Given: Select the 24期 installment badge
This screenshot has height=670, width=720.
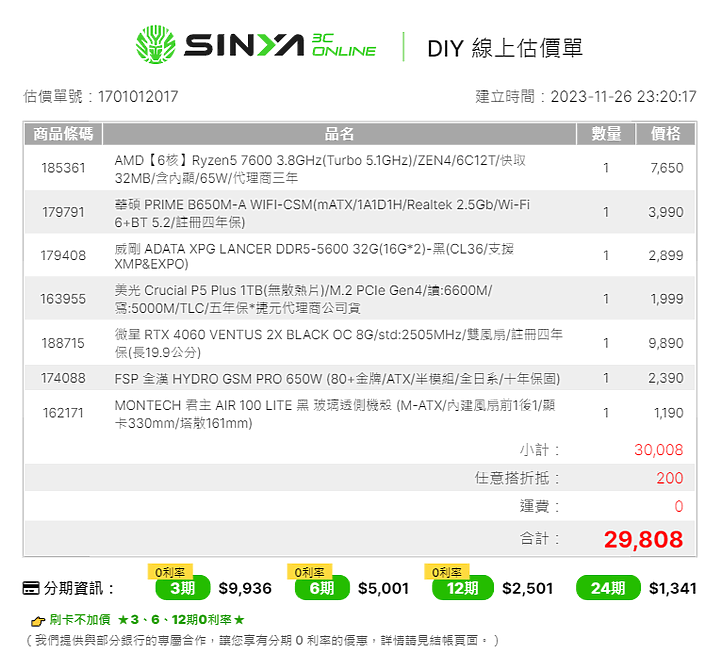Looking at the screenshot, I should 608,588.
